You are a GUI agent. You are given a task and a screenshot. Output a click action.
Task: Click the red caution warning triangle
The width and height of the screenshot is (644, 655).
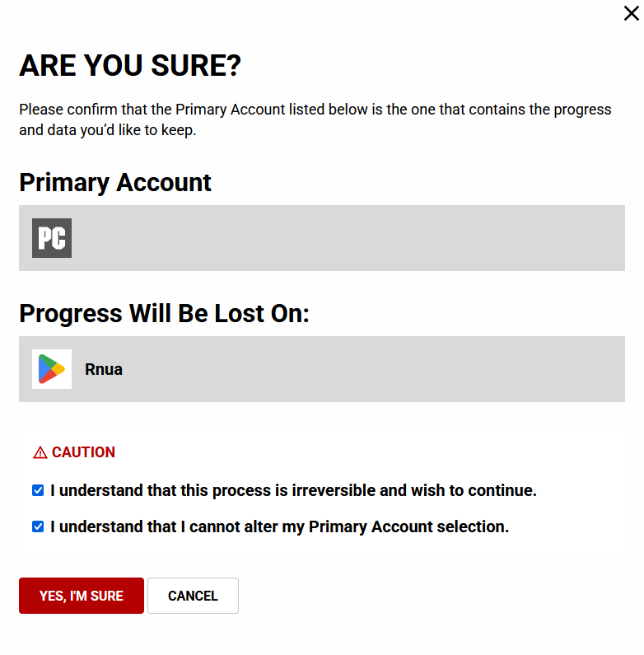[x=40, y=452]
